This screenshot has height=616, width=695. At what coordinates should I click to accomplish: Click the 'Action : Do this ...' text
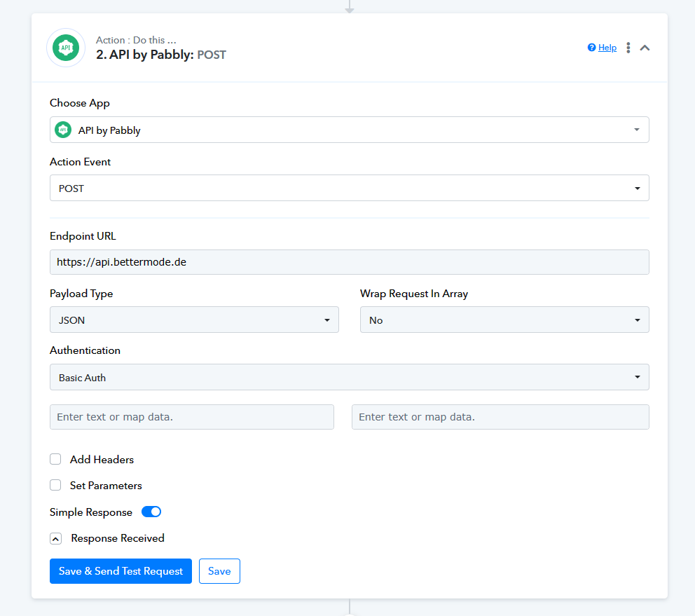136,40
